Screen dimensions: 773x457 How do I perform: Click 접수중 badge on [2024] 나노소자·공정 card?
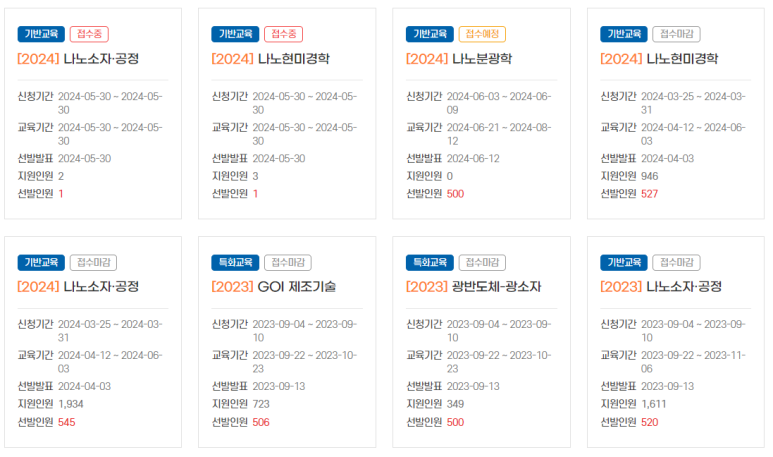(89, 34)
